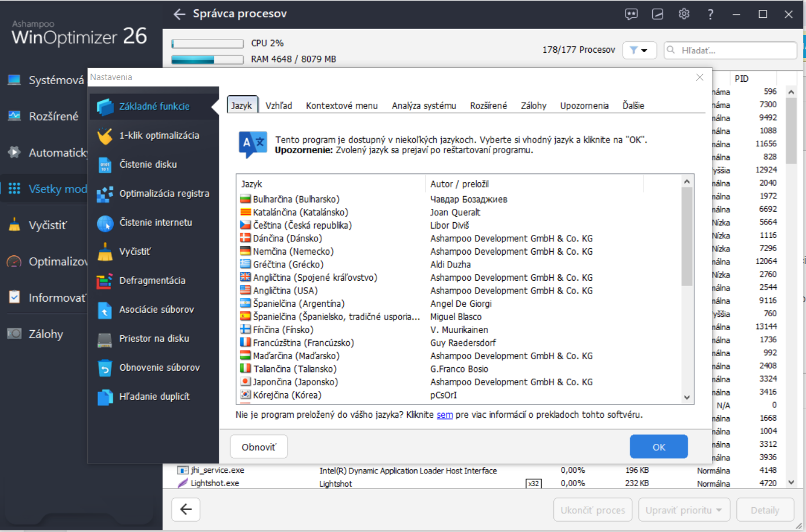The width and height of the screenshot is (806, 532).
Task: Open Obnovenie súborov settings
Action: click(153, 367)
